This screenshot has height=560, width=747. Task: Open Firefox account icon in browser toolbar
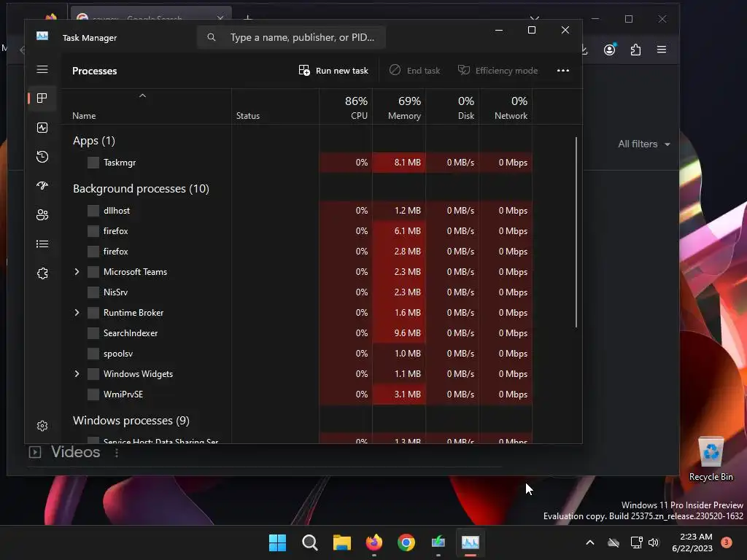tap(610, 50)
